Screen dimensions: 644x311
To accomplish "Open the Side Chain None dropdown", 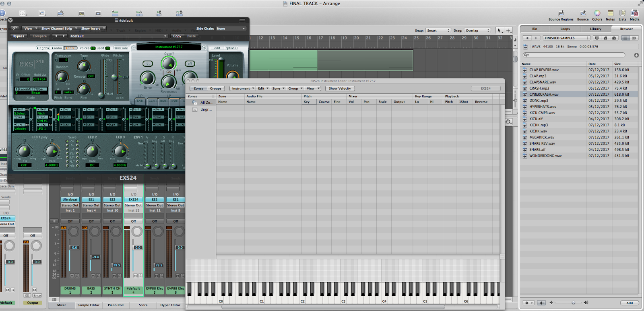I will 231,29.
